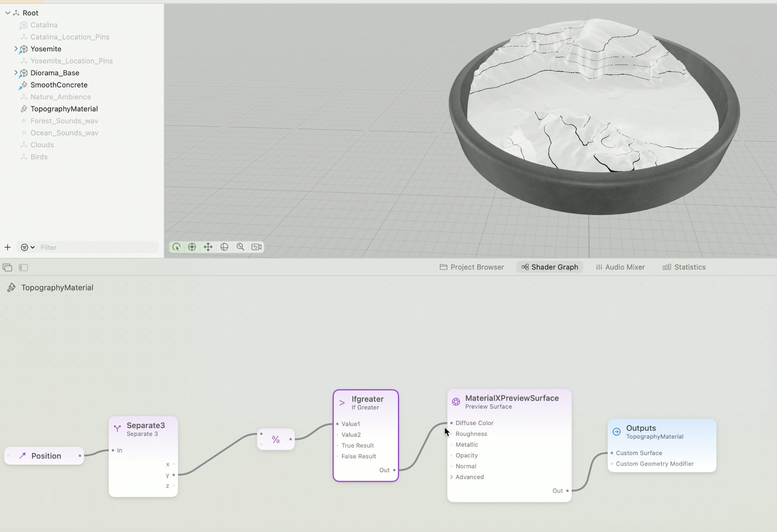The width and height of the screenshot is (777, 532).
Task: Click the stacked windows icon in editor bar
Action: coord(8,268)
